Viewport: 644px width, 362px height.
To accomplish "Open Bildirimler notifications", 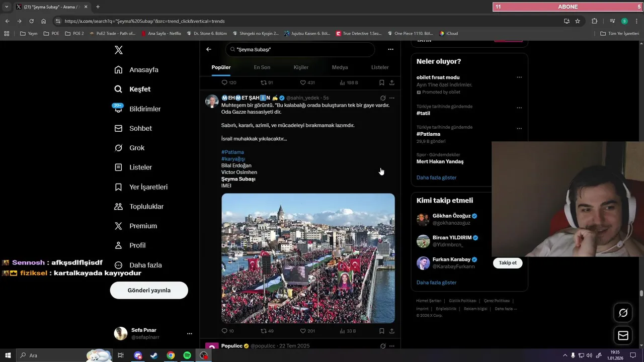I will (x=137, y=109).
